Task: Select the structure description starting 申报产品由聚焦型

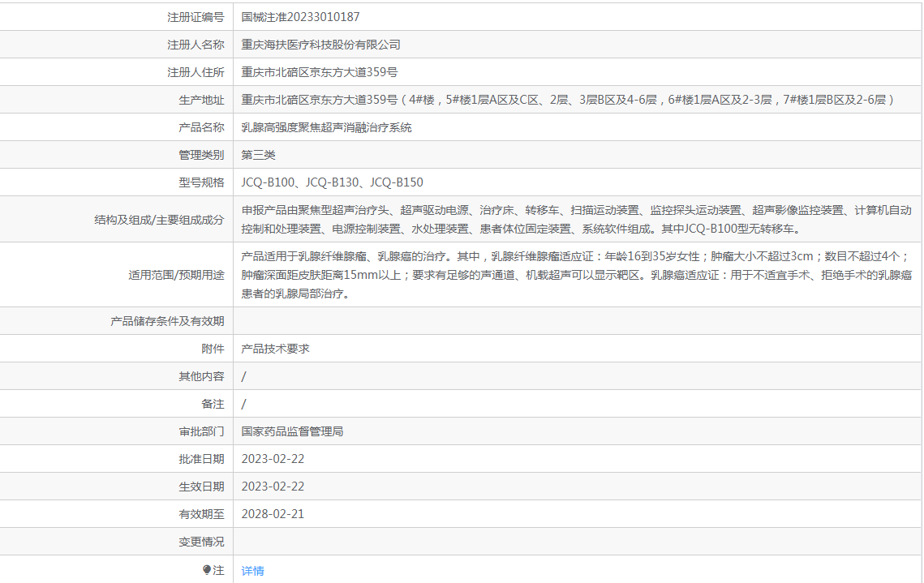Action: (x=576, y=220)
